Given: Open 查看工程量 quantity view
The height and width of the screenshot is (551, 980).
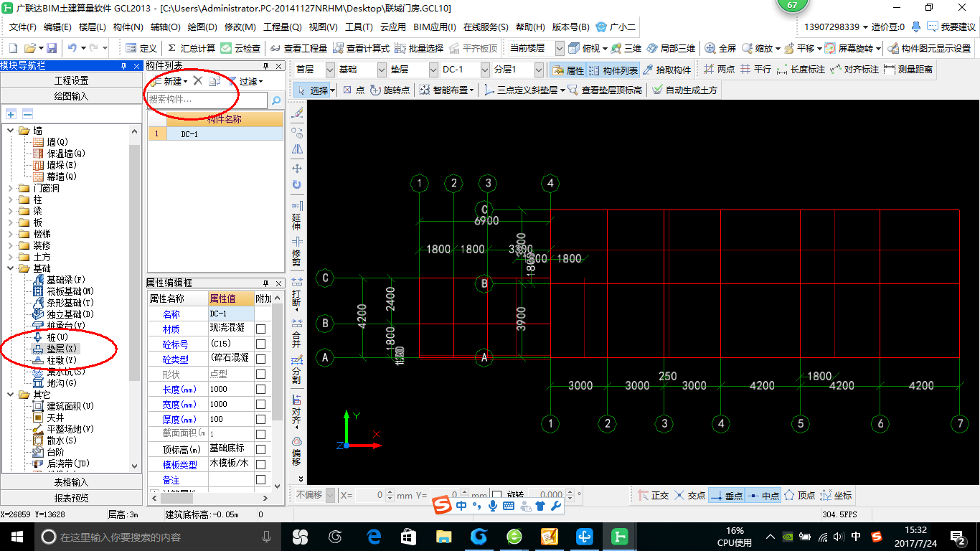Looking at the screenshot, I should point(298,48).
